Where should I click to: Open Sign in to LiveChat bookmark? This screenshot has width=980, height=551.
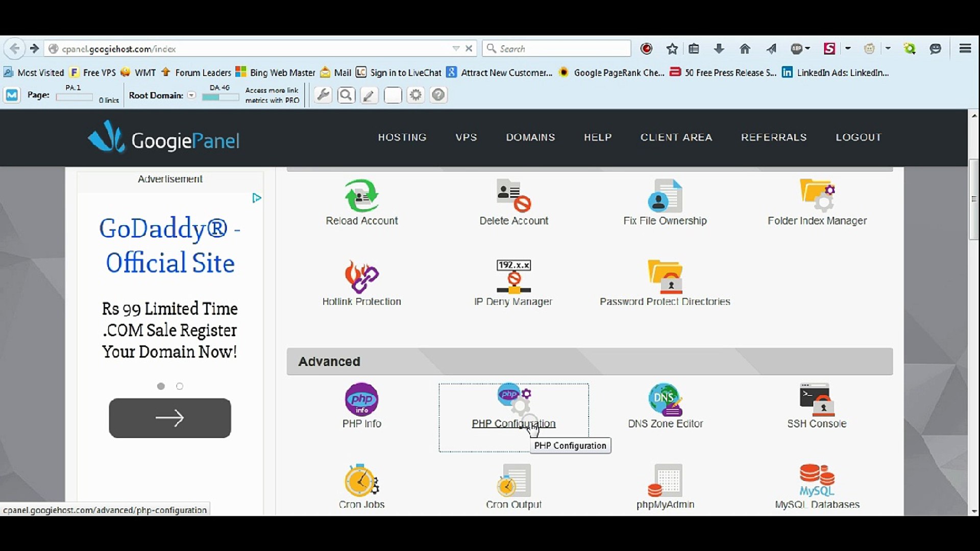coord(399,72)
